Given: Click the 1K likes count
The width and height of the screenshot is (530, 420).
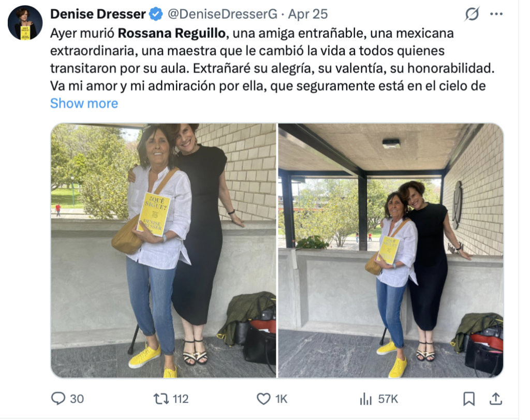Looking at the screenshot, I should click(x=281, y=399).
